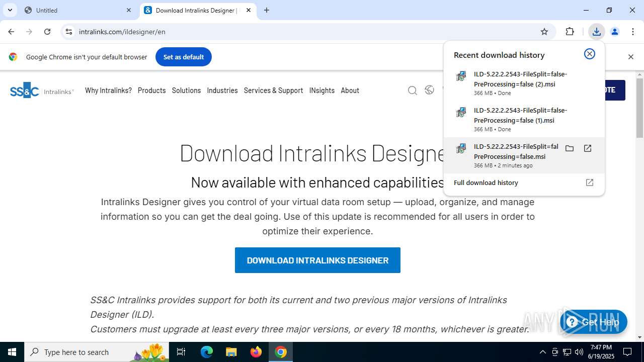644x362 pixels.
Task: Go forward with the forward arrow
Action: tap(29, 32)
